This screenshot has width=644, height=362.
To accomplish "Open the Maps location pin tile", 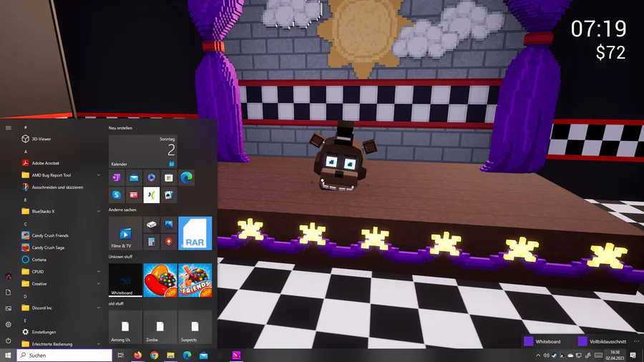I will click(168, 242).
